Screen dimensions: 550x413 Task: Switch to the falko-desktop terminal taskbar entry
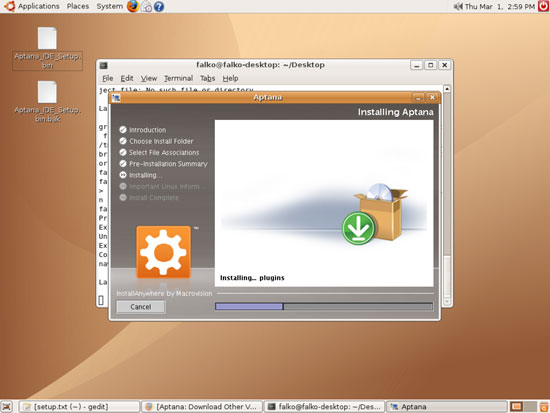click(x=324, y=407)
